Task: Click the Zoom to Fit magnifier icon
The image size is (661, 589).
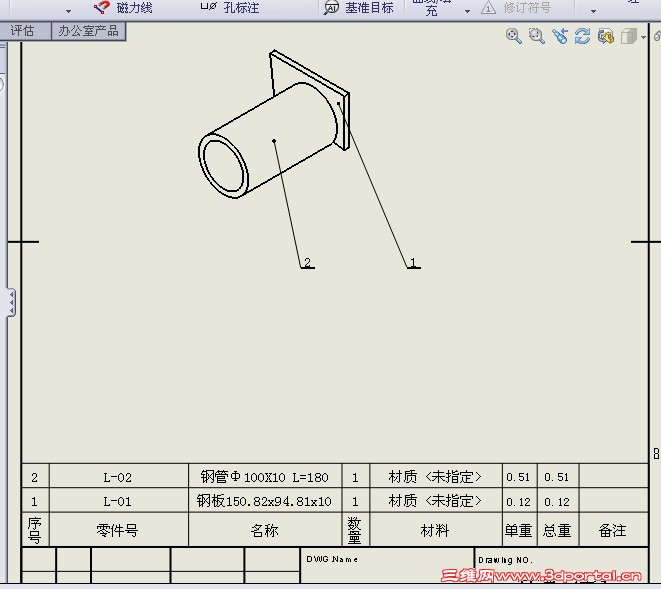Action: (x=513, y=36)
